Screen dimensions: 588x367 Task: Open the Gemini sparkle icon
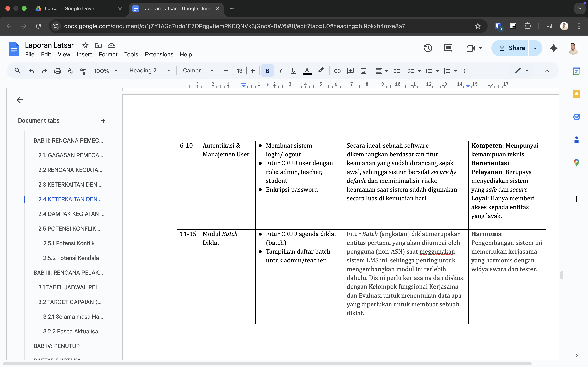coord(553,48)
